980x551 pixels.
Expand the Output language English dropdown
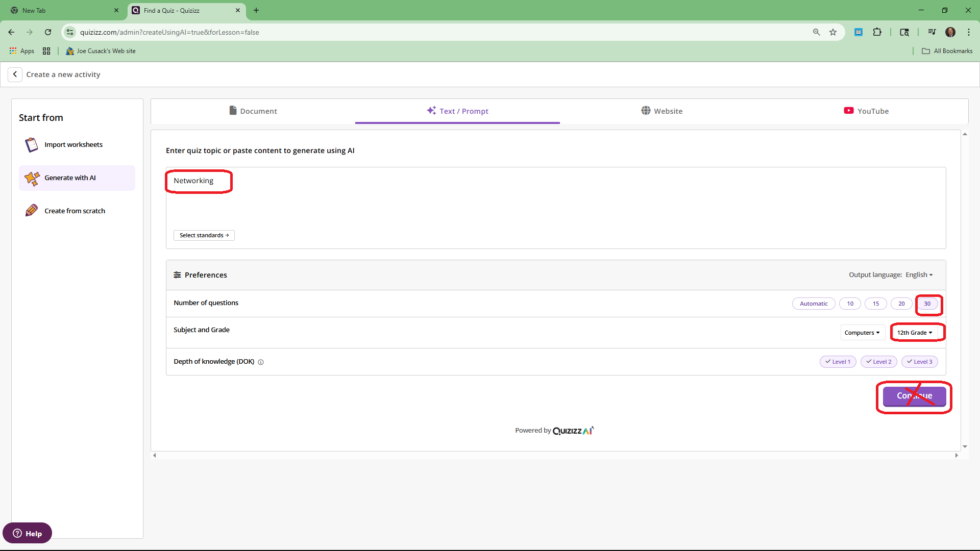tap(919, 275)
